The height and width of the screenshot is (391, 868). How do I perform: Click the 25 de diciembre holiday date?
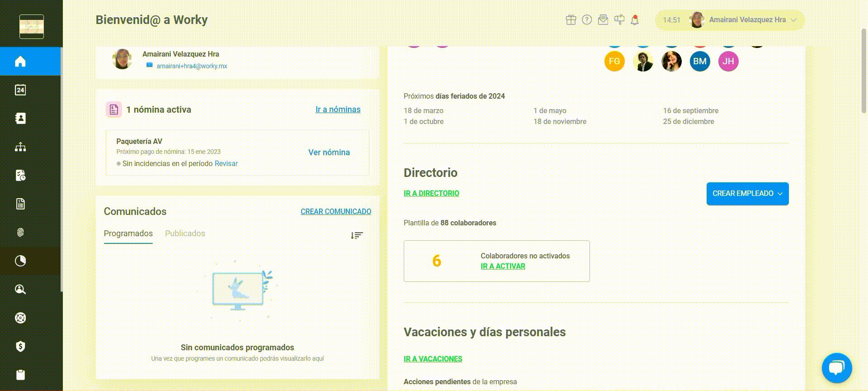[689, 121]
